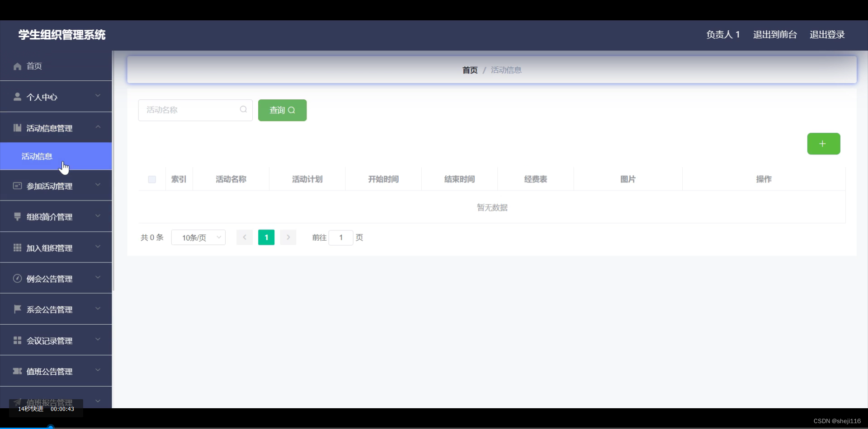Click the 活动名称 search input field
The width and height of the screenshot is (868, 429).
(192, 110)
